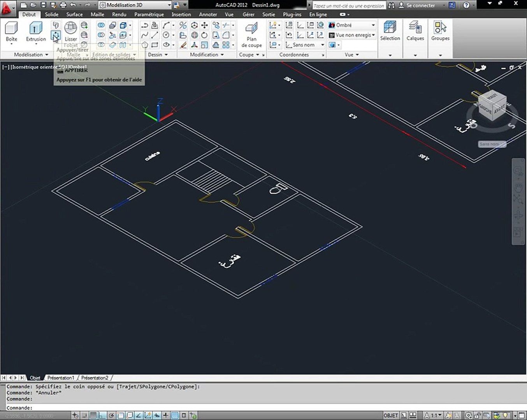Toggle ortho mode in status bar

pyautogui.click(x=102, y=415)
